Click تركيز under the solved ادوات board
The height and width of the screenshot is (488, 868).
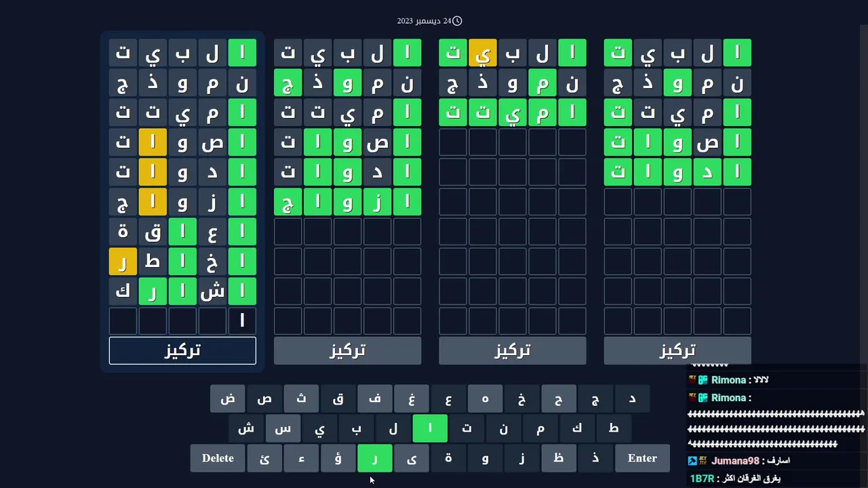click(x=677, y=350)
